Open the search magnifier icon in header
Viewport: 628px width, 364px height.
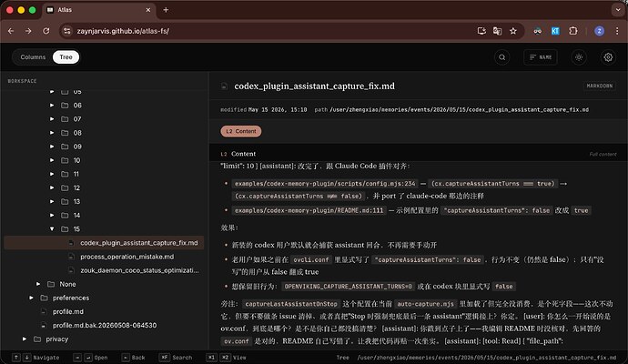click(x=501, y=57)
